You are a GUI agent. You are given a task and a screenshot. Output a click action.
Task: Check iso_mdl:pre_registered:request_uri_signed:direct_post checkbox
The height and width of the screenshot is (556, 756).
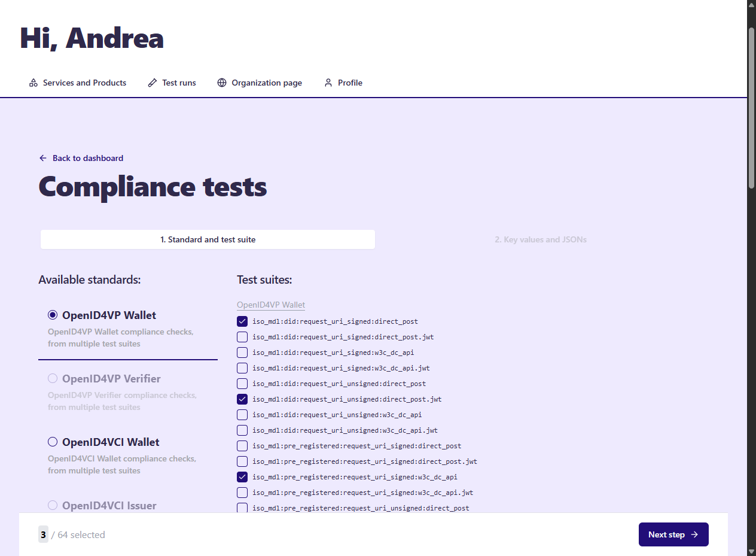click(x=242, y=446)
